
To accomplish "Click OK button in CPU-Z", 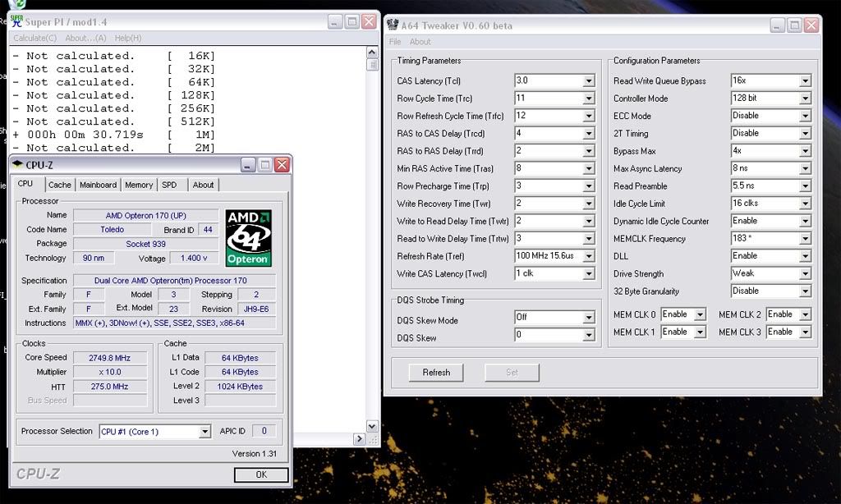I will coord(261,474).
